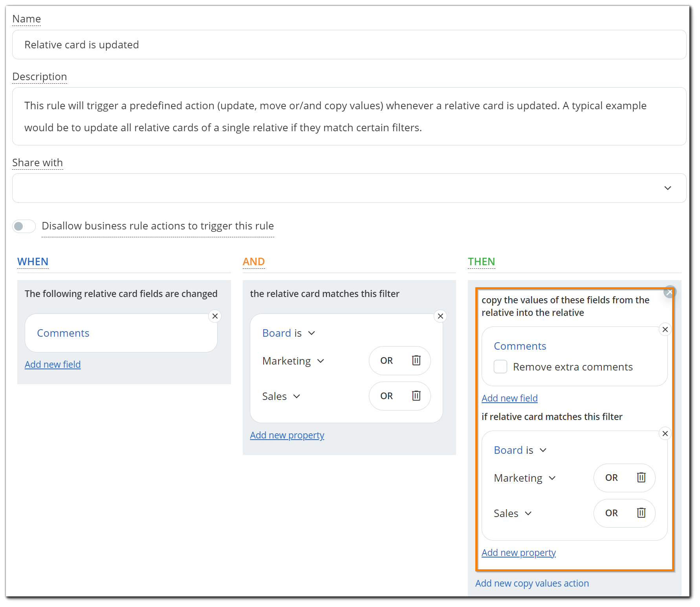700x607 pixels.
Task: Delete Sales row in AND filter
Action: coord(416,396)
